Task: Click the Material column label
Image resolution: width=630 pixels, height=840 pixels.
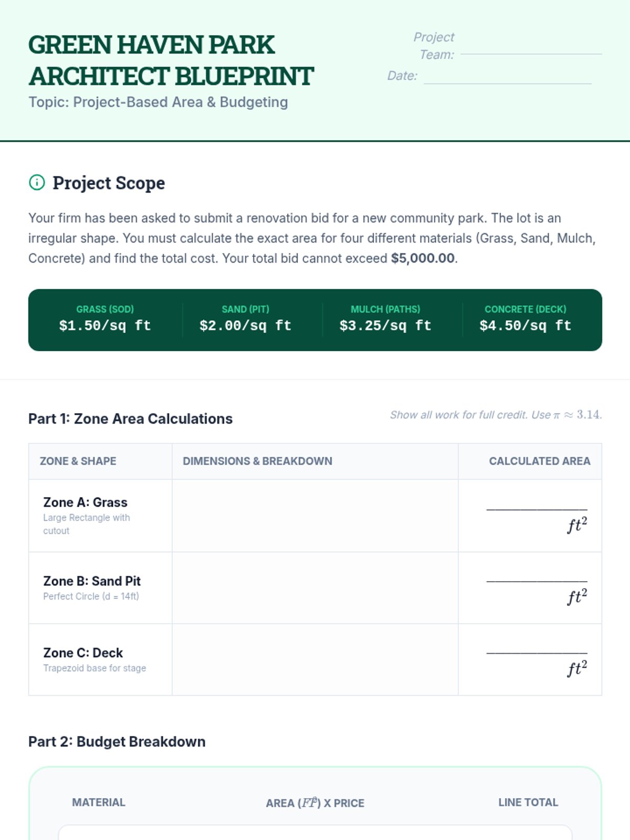Action: point(99,802)
